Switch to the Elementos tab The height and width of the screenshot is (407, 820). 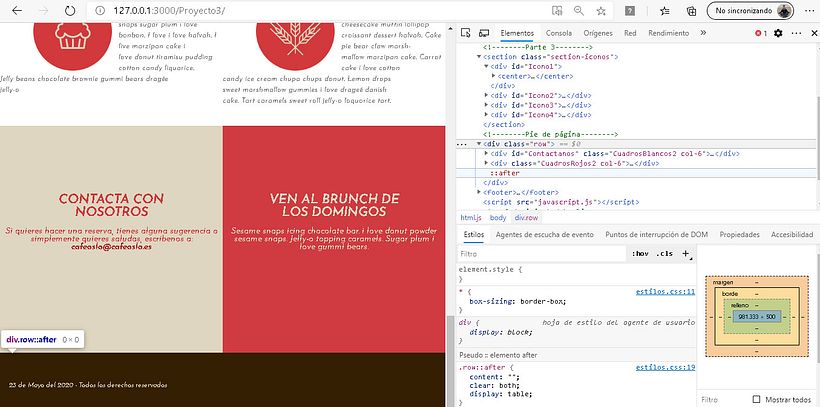[x=517, y=33]
